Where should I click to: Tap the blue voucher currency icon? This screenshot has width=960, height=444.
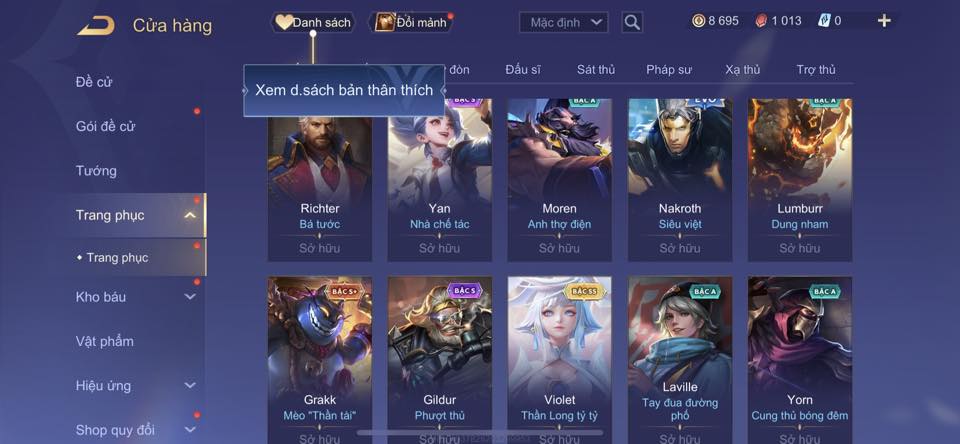point(823,21)
